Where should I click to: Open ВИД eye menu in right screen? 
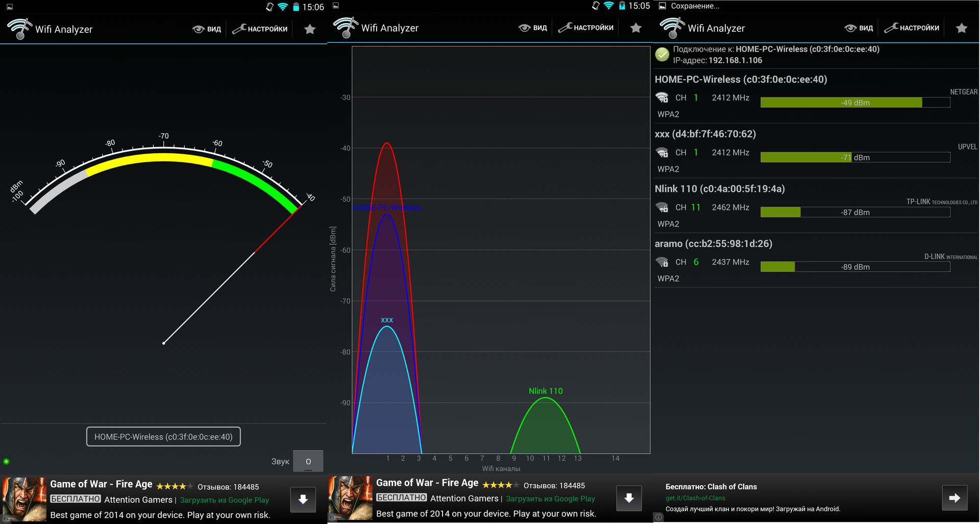click(x=859, y=28)
